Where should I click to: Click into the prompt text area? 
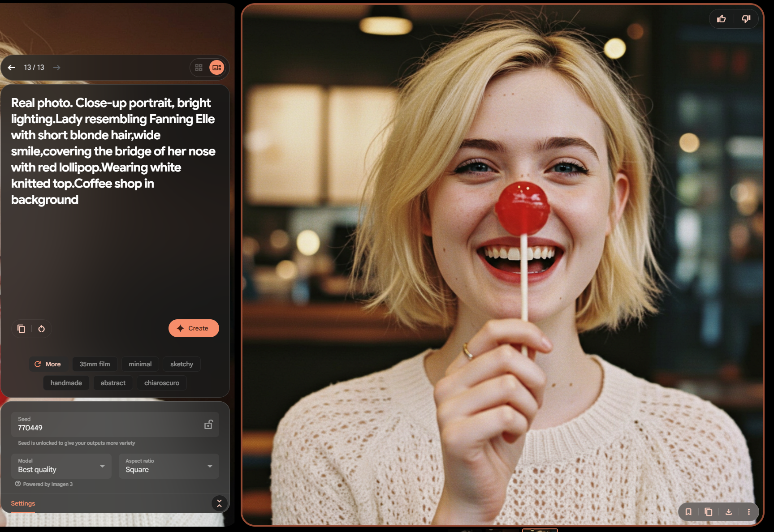click(x=113, y=151)
